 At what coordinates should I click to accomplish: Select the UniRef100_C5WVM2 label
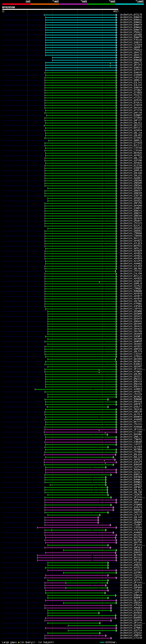coord(131,440)
